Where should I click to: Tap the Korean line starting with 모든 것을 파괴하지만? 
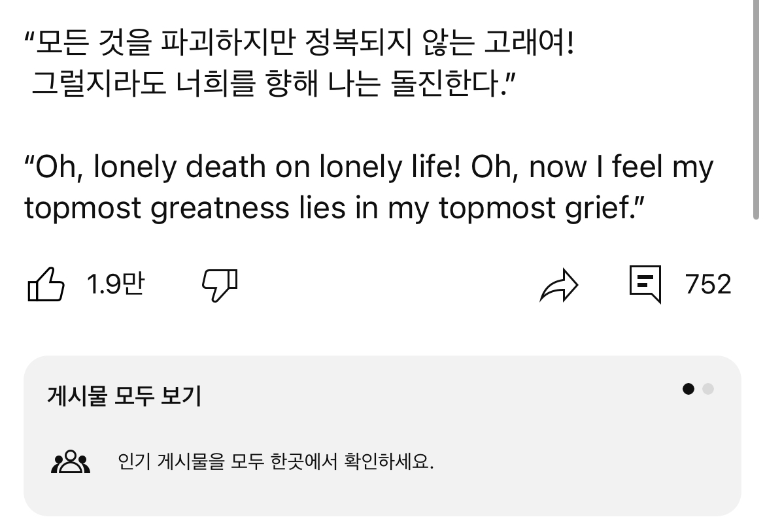coord(301,44)
